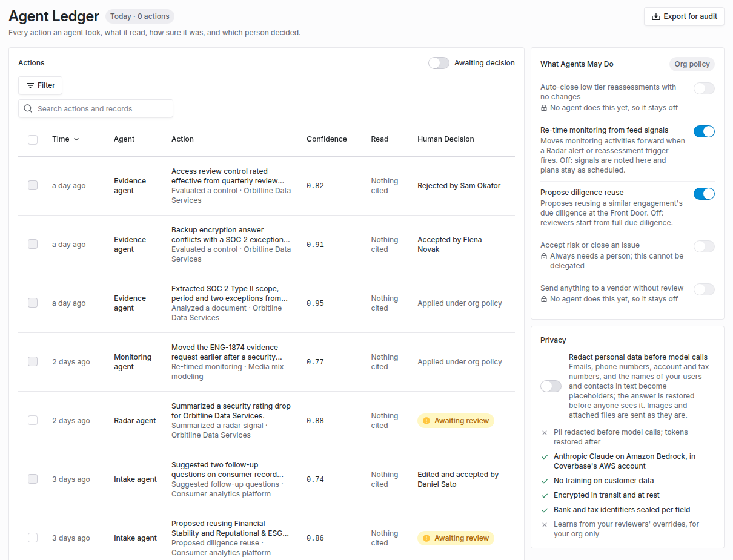Tick the select-all checkbox in the table header
Image resolution: width=733 pixels, height=560 pixels.
[33, 139]
